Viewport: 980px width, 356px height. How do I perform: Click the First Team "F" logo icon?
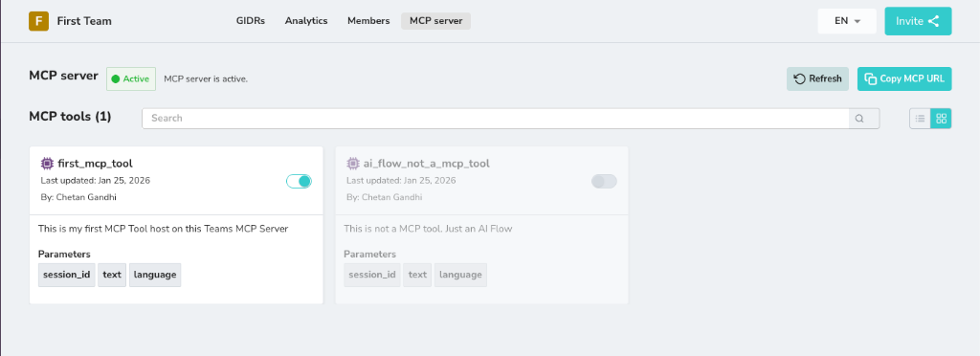coord(38,21)
